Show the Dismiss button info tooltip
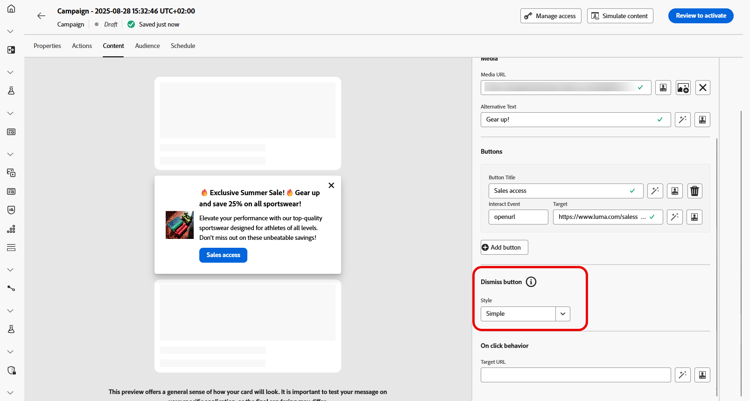 click(x=531, y=282)
